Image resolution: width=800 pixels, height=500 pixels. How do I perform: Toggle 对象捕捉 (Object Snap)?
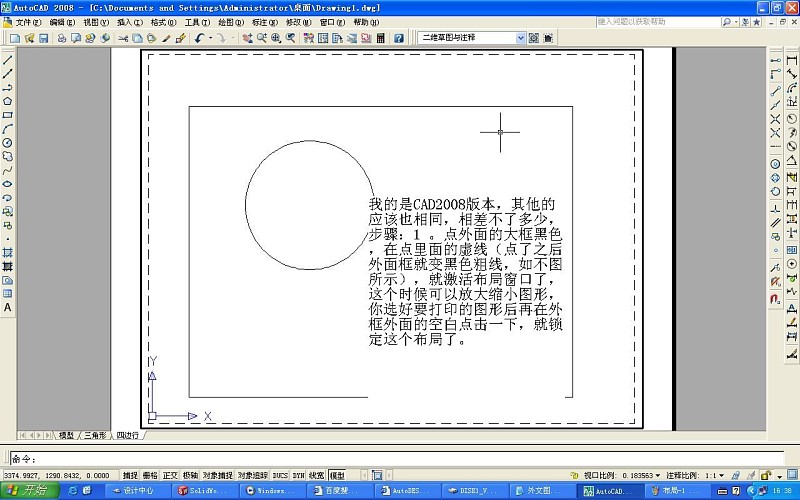pos(218,476)
